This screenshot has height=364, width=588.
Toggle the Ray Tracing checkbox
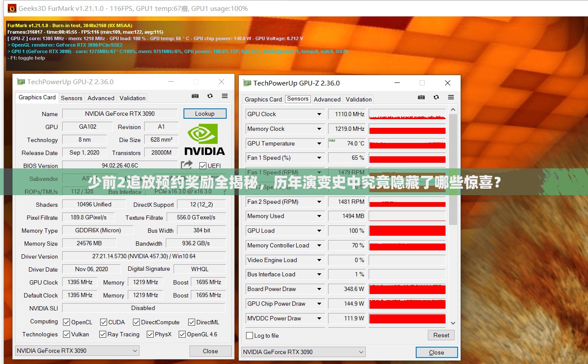pos(103,334)
